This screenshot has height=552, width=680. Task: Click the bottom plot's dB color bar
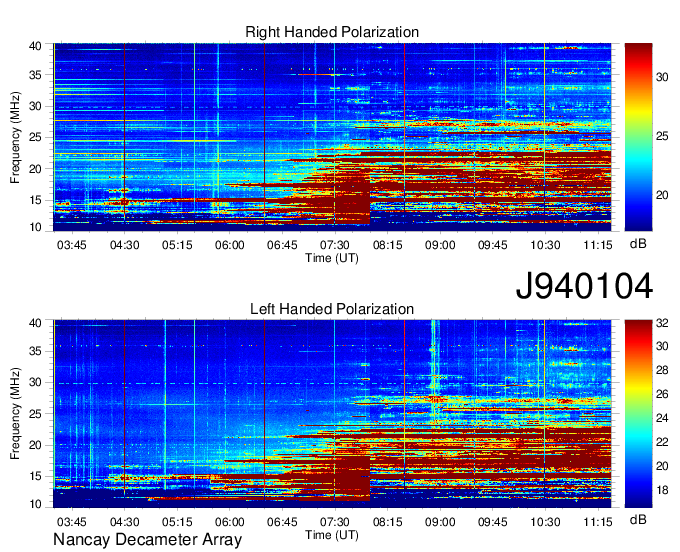[638, 414]
